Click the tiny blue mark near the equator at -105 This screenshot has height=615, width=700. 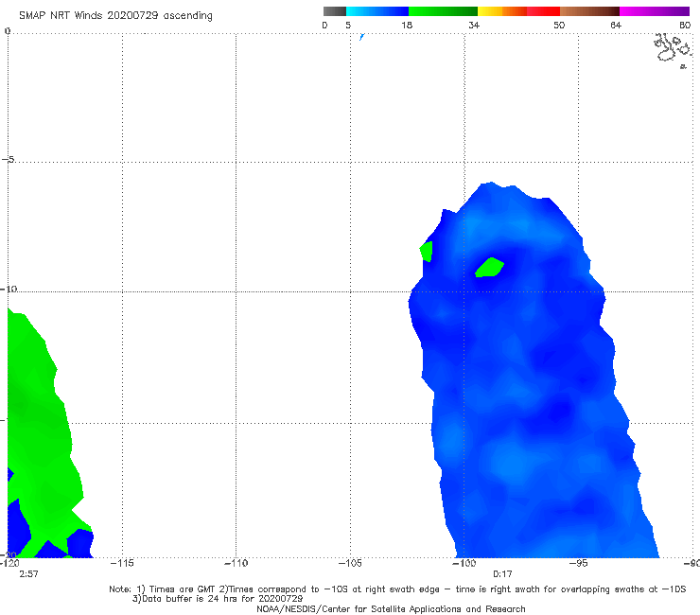pyautogui.click(x=361, y=37)
